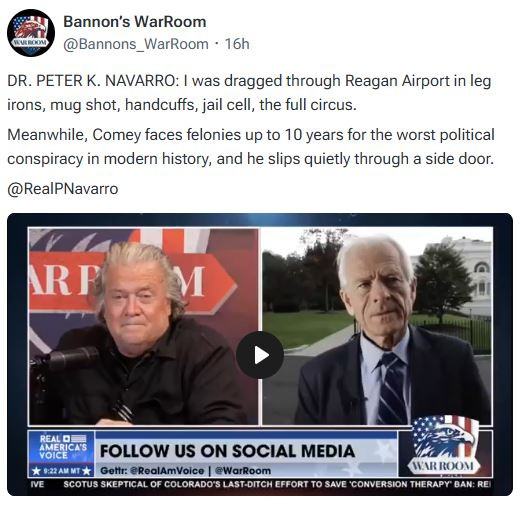522x512 pixels.
Task: Click the War Room sign behind the host
Action: (132, 281)
